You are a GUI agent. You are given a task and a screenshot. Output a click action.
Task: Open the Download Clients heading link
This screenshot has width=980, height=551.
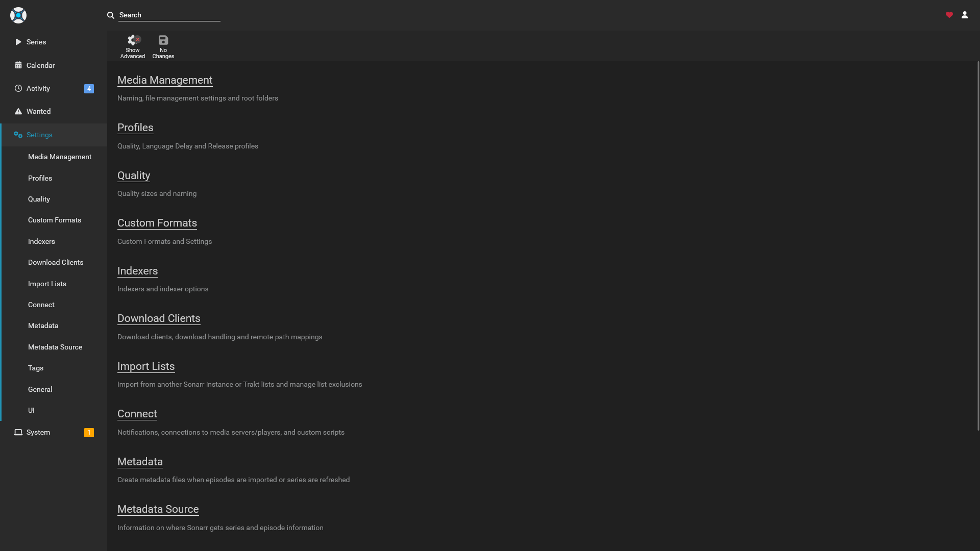[159, 318]
